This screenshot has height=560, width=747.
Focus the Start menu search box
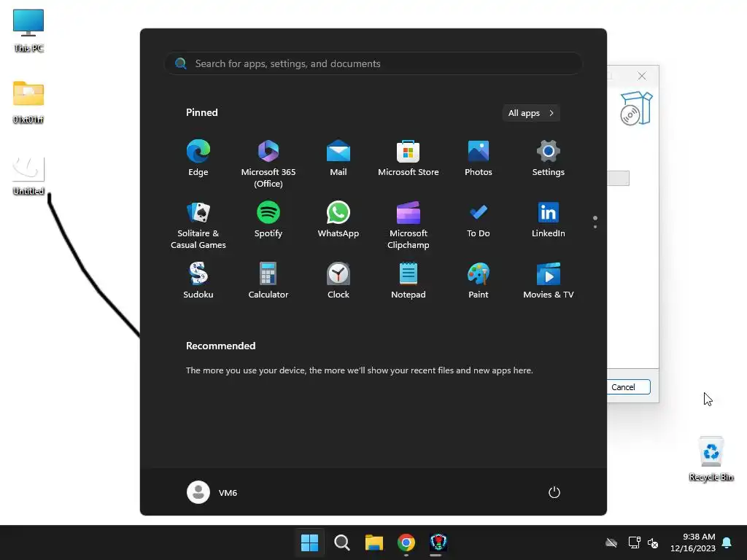373,63
